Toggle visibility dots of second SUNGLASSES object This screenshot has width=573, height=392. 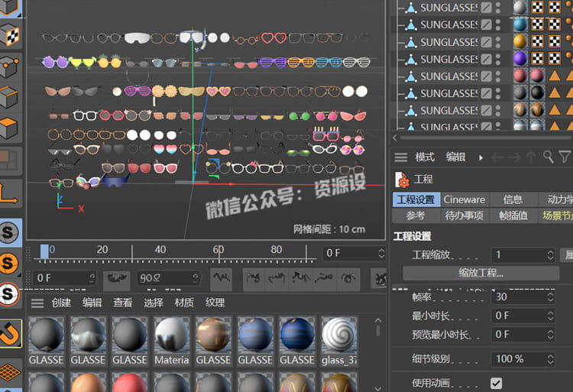(498, 24)
